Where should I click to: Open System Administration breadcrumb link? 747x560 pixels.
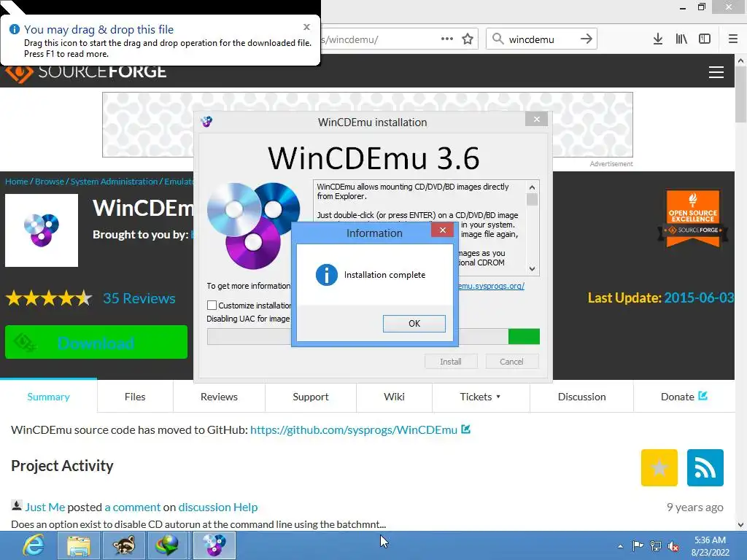114,182
